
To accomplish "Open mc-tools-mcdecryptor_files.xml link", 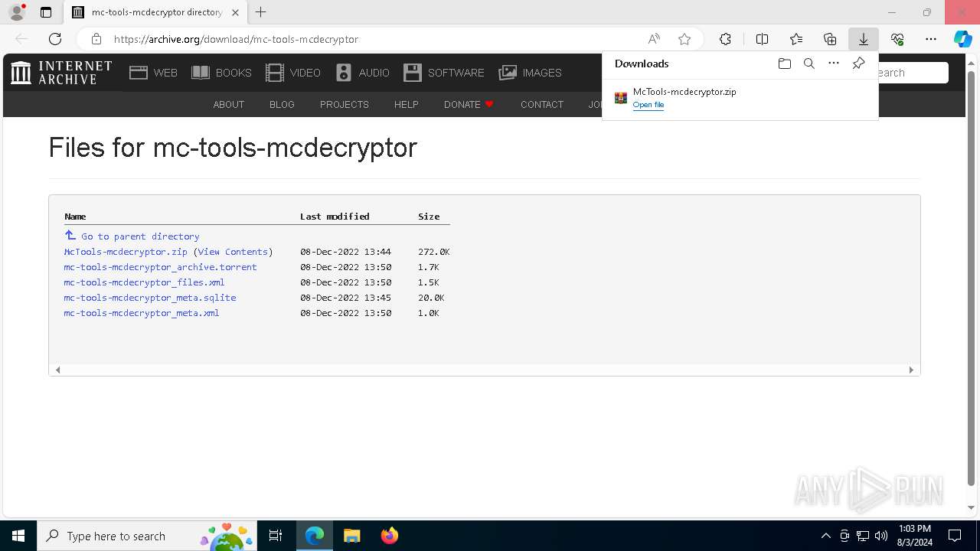I will click(144, 282).
